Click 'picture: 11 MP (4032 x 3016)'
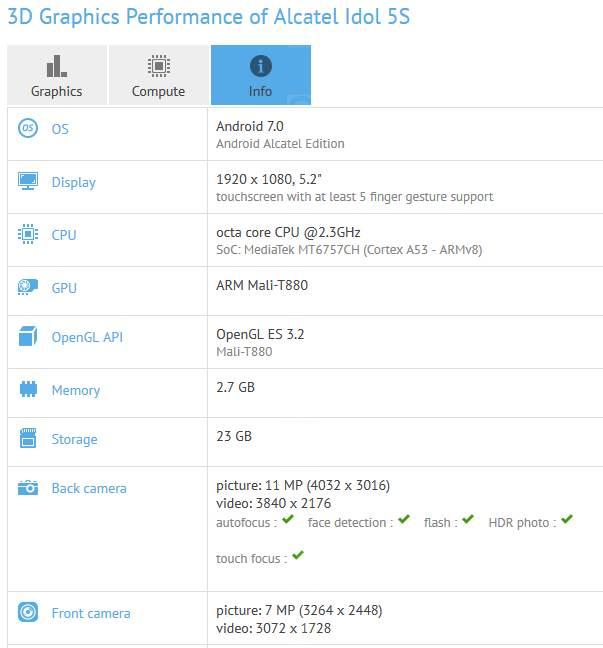Viewport: 603px width, 648px height. point(303,485)
